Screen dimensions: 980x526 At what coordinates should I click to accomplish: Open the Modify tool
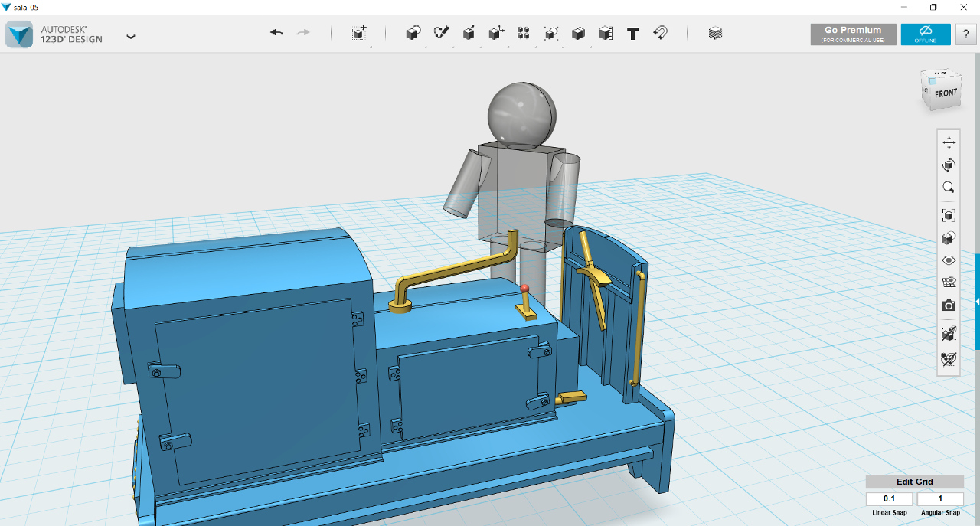coord(496,33)
